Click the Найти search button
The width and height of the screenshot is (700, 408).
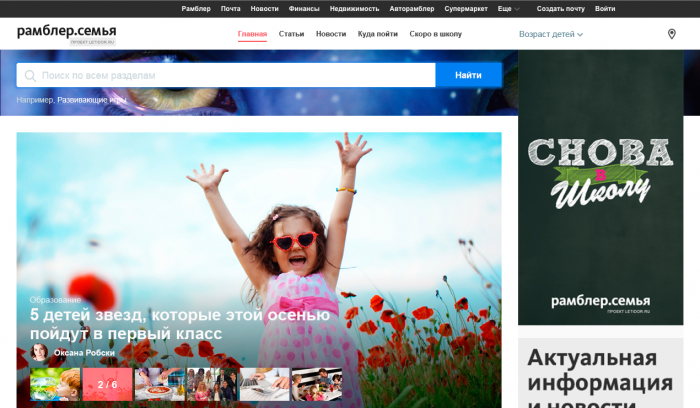(x=468, y=75)
